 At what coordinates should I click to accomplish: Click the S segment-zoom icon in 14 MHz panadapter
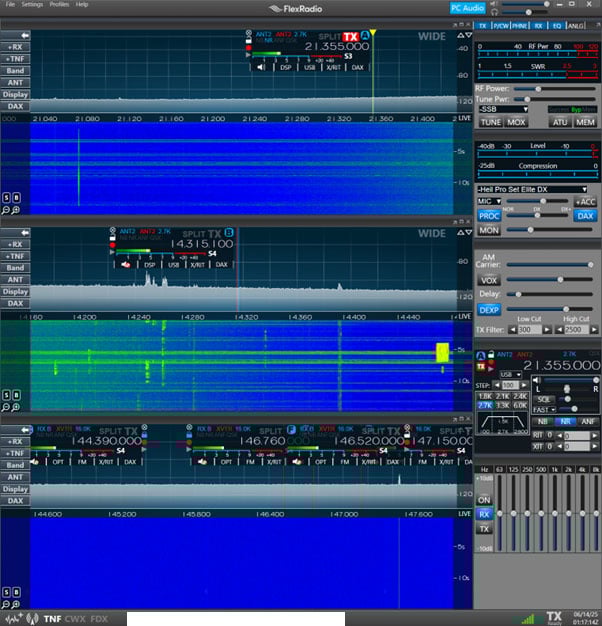(6, 395)
